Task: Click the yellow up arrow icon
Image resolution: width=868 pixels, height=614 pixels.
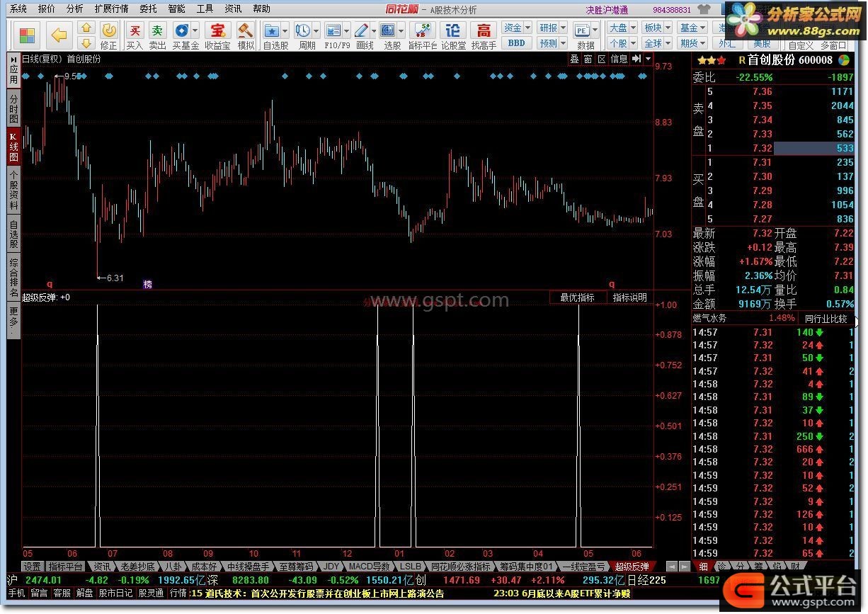Action: tap(86, 28)
